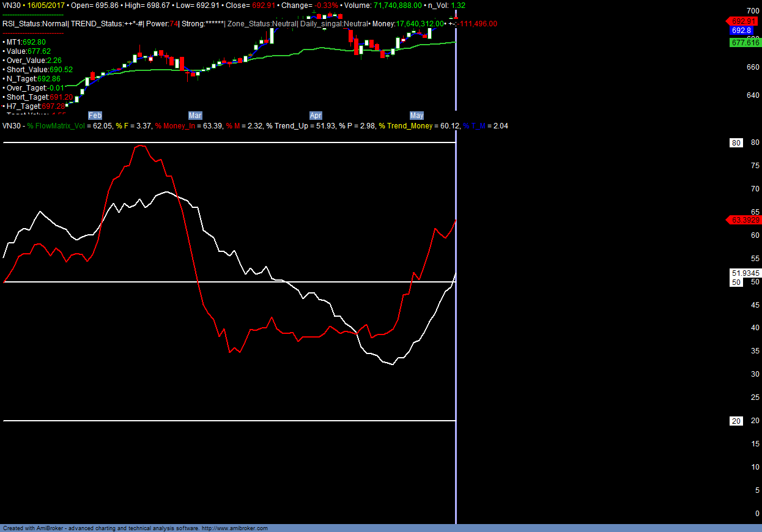
Task: Click the boxed 50 level label
Action: (x=736, y=283)
